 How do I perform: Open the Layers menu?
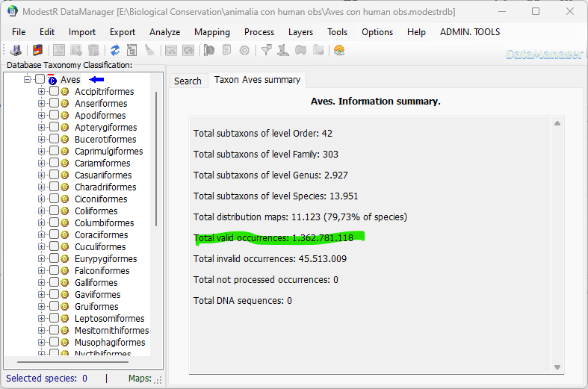[x=300, y=32]
